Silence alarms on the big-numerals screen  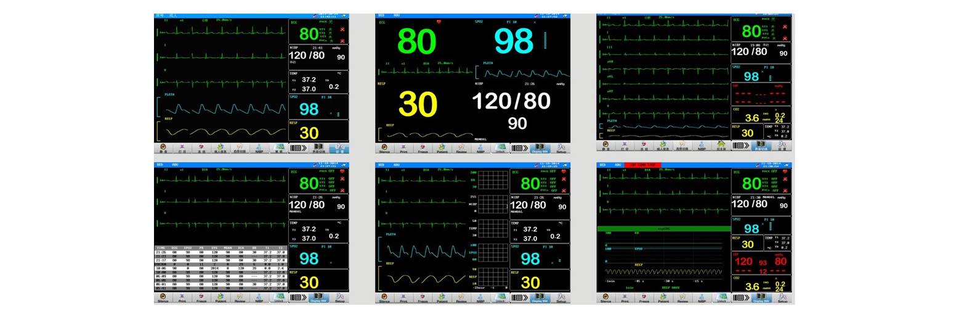(x=384, y=148)
